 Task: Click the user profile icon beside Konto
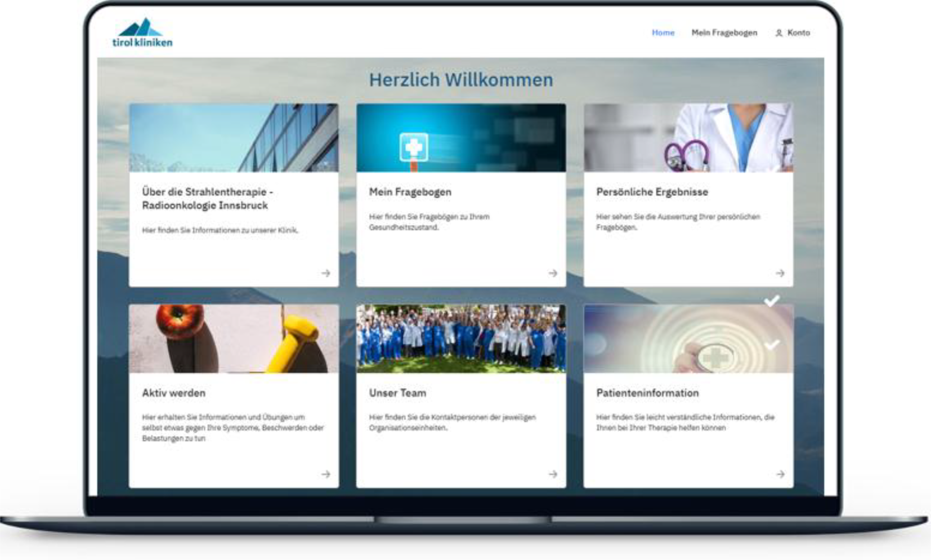click(x=779, y=33)
